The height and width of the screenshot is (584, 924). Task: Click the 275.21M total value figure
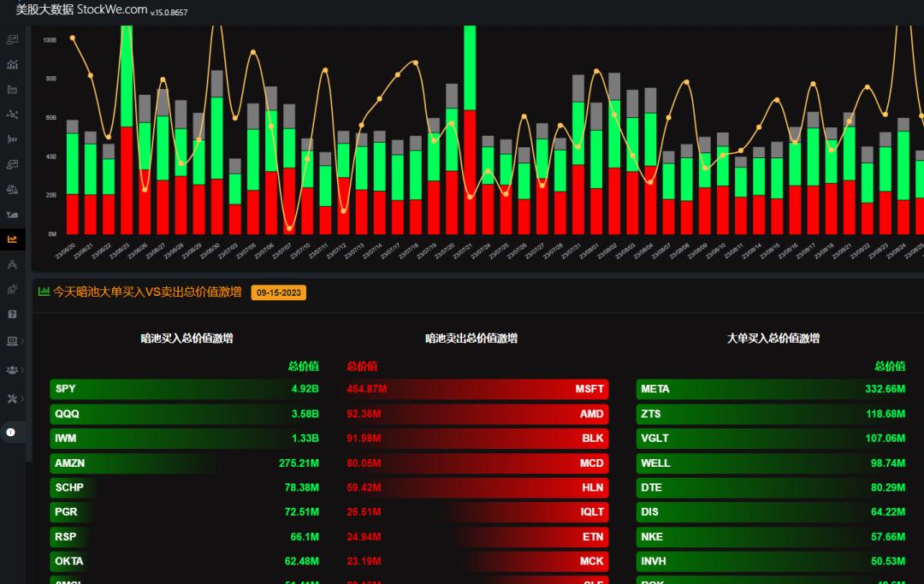click(x=299, y=463)
